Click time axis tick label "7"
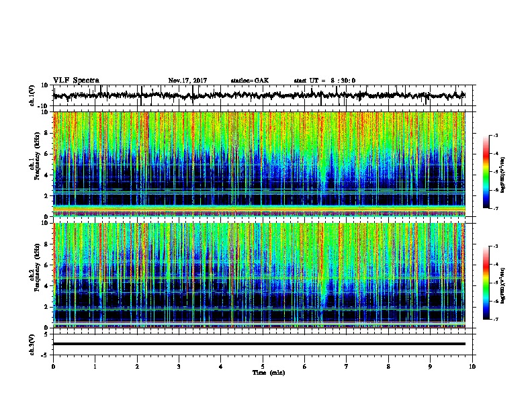Image resolution: width=532 pixels, height=411 pixels. [x=347, y=366]
